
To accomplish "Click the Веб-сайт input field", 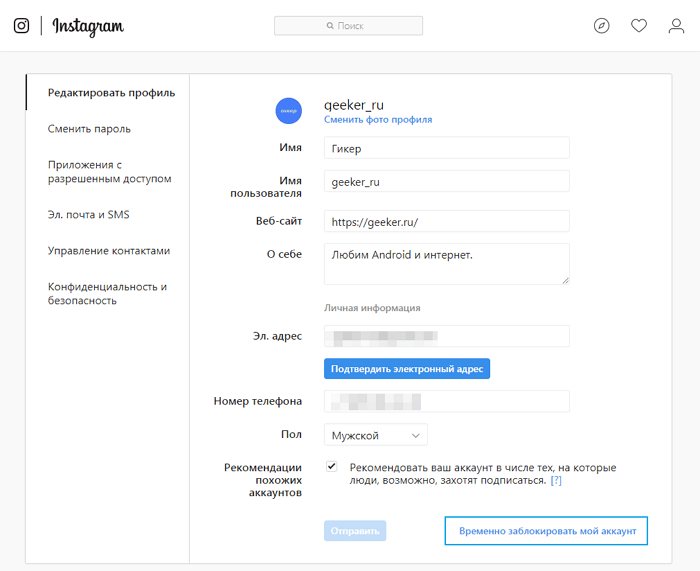I will tap(447, 221).
